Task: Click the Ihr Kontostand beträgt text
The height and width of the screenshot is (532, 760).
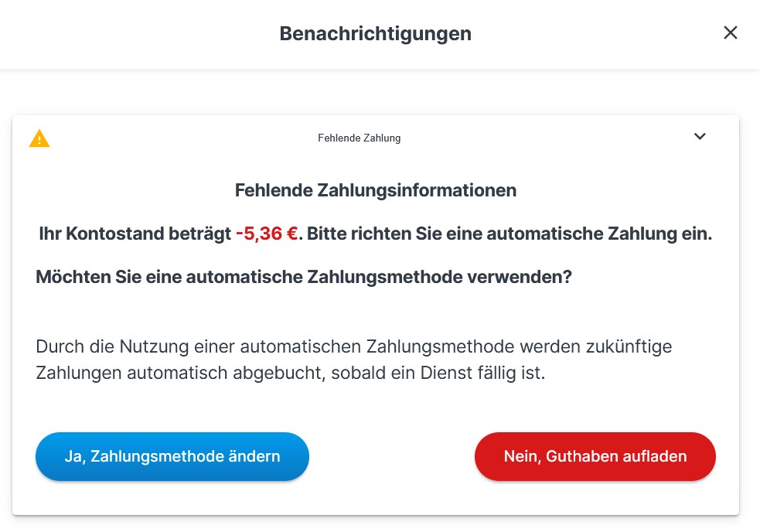Action: 135,234
